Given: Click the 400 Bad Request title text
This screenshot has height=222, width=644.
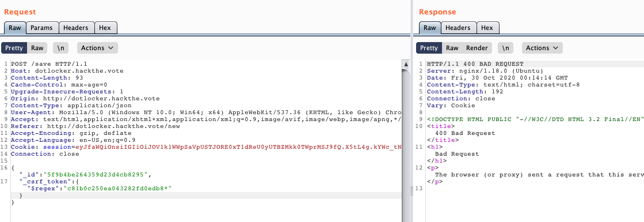Looking at the screenshot, I should click(x=465, y=133).
